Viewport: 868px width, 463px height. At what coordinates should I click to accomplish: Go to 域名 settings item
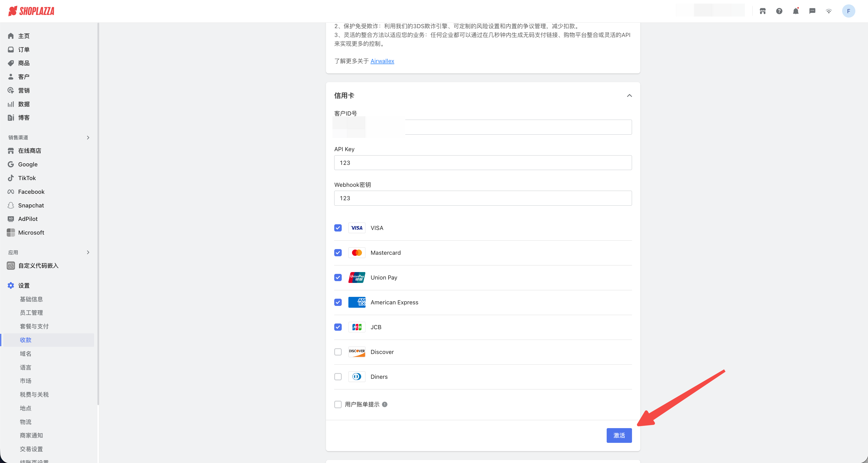[26, 353]
